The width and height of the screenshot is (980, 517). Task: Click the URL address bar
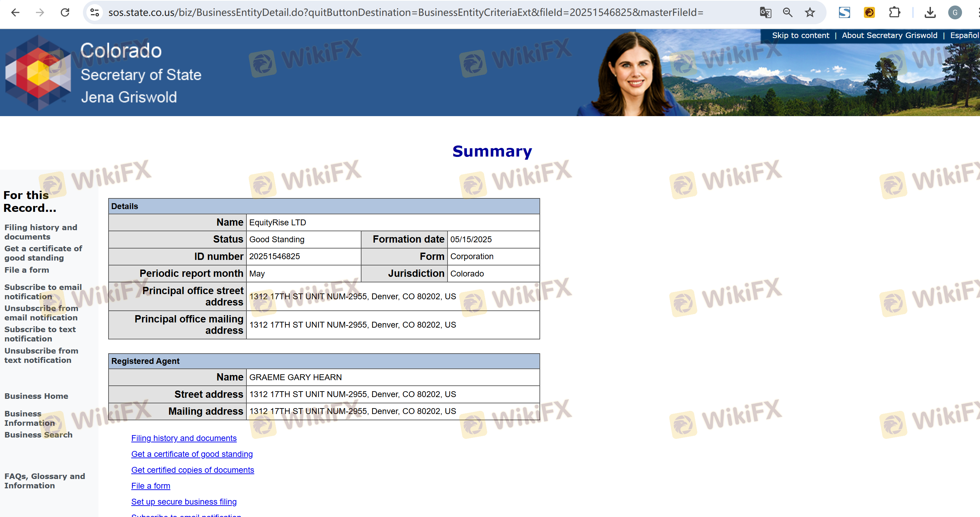(406, 12)
